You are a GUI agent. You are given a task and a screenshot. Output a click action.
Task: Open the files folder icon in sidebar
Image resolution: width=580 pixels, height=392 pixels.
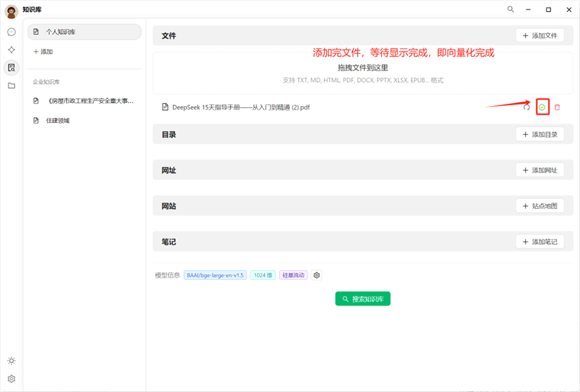[x=11, y=85]
